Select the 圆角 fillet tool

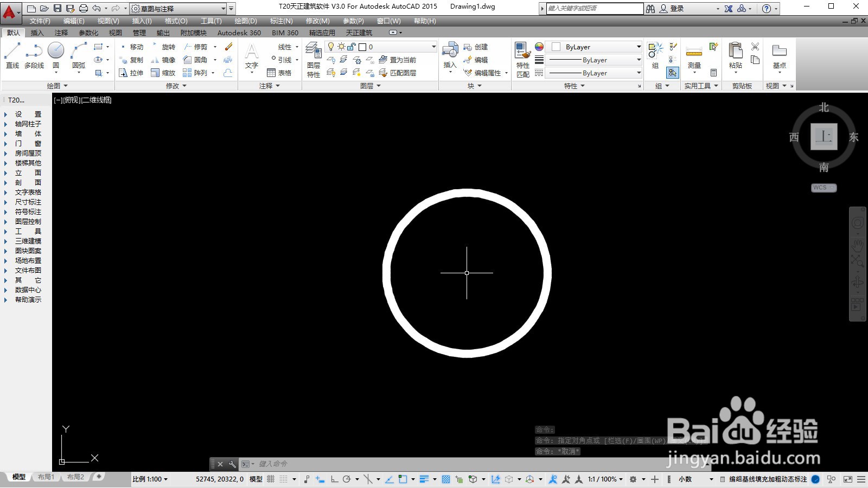tap(195, 60)
